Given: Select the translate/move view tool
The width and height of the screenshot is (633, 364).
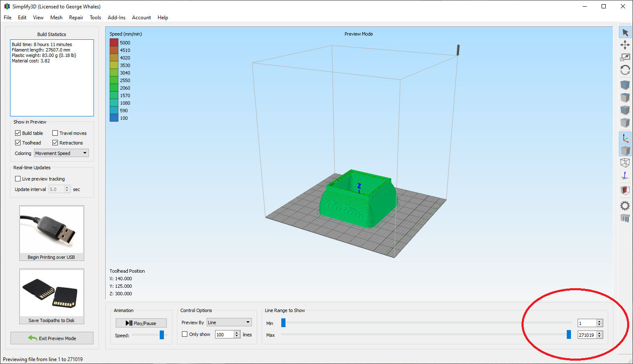Looking at the screenshot, I should point(625,45).
